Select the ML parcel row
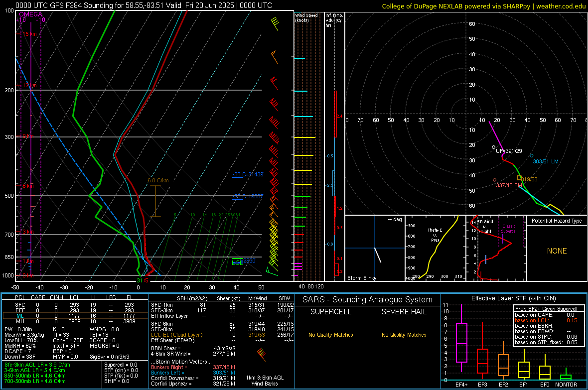Screen dimensions: 588x390 click(75, 316)
